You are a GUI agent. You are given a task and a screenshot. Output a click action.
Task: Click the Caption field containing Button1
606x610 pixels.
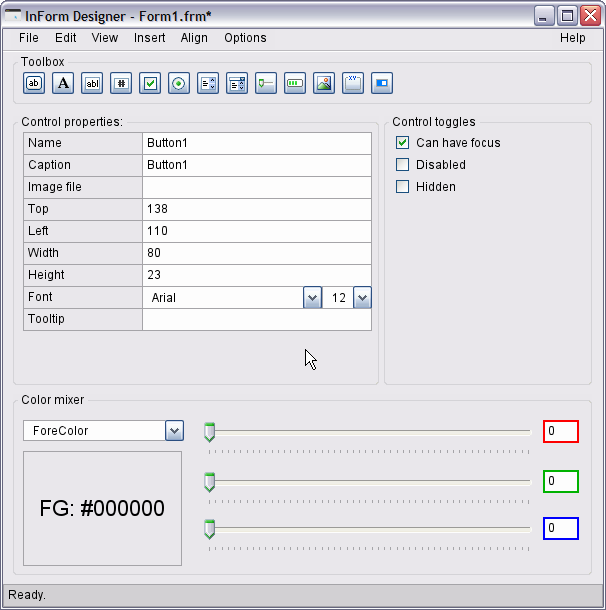256,165
